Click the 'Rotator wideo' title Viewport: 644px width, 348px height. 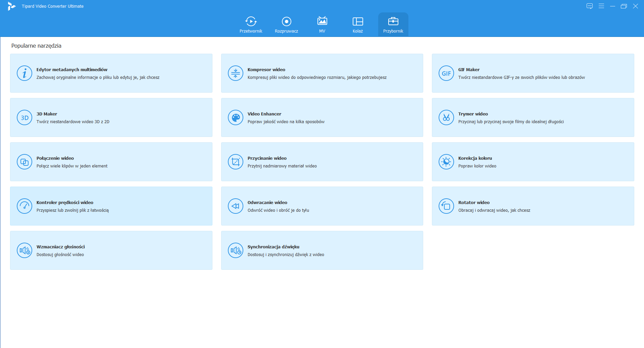coord(474,202)
